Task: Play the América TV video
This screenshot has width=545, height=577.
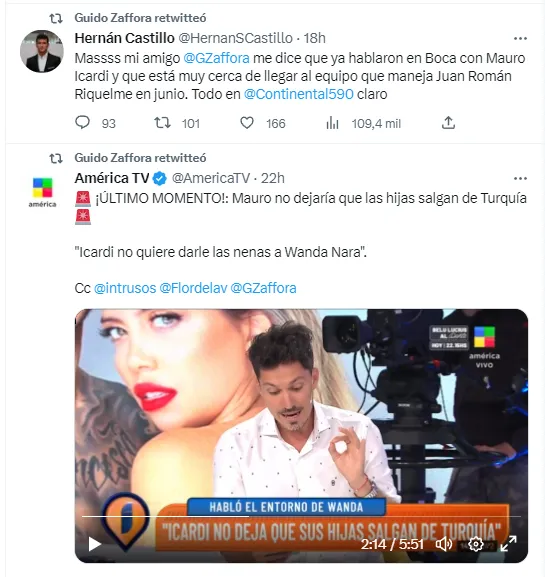Action: 95,544
